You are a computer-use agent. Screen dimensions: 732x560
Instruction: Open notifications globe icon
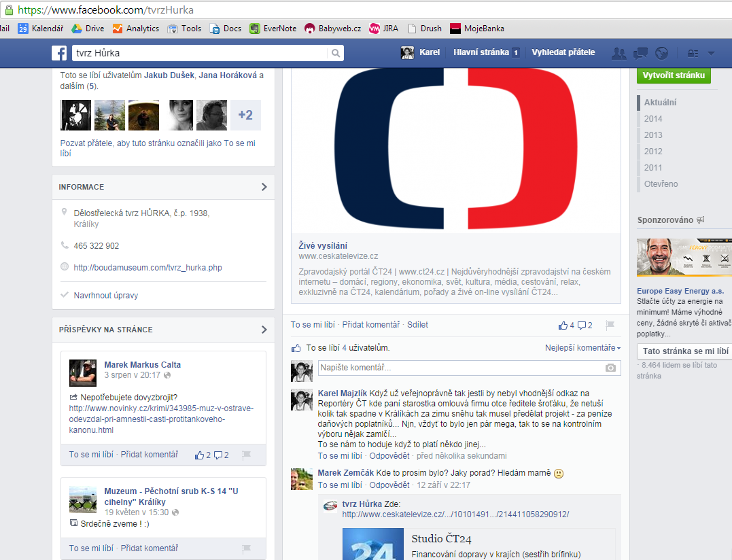pos(661,53)
